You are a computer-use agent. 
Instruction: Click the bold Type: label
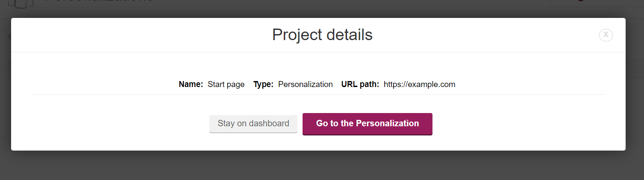click(x=263, y=84)
